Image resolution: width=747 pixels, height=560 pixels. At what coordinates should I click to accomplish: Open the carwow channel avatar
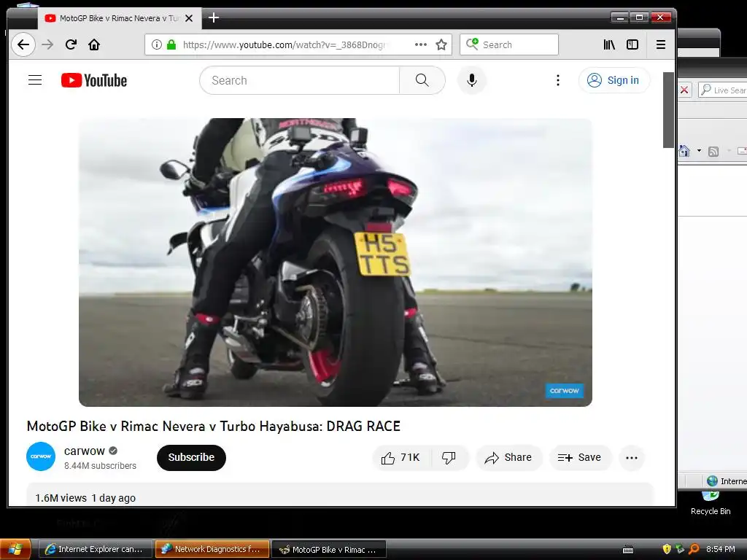(x=41, y=456)
